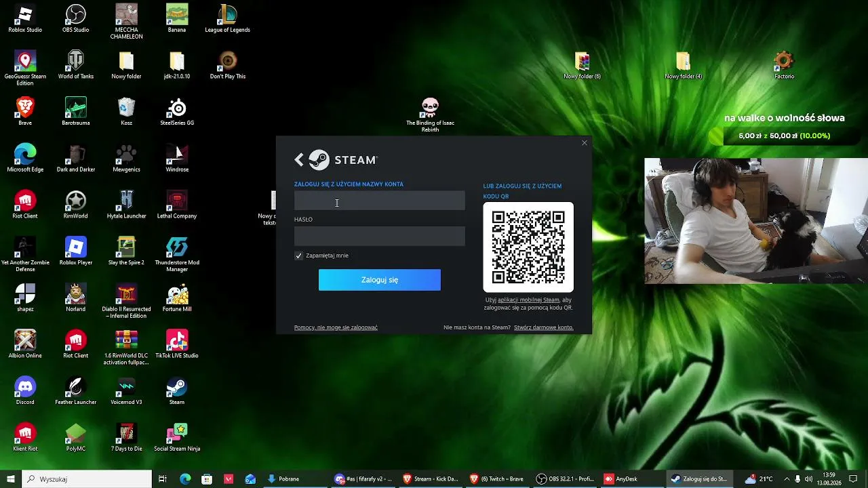Open Task View from the taskbar
Viewport: 868px width, 488px height.
click(163, 479)
